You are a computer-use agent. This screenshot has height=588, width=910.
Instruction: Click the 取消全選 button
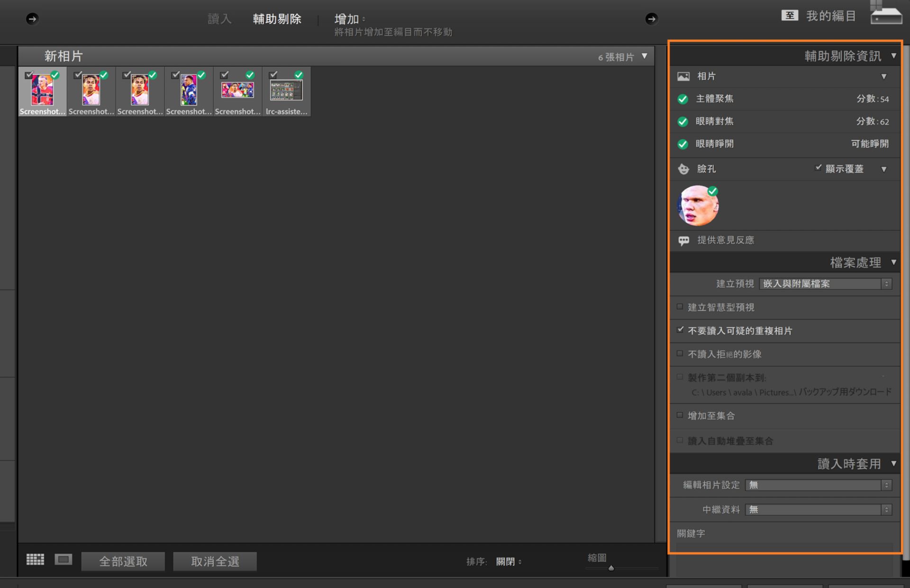[215, 561]
